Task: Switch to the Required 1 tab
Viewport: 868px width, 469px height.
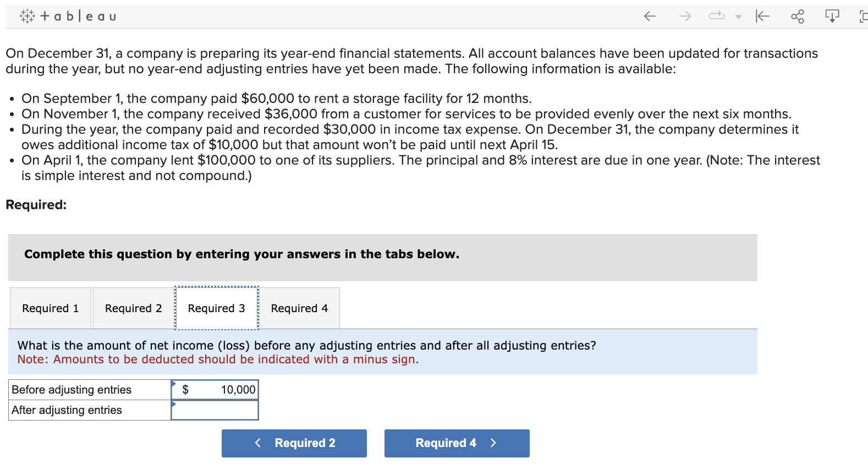Action: coord(50,308)
